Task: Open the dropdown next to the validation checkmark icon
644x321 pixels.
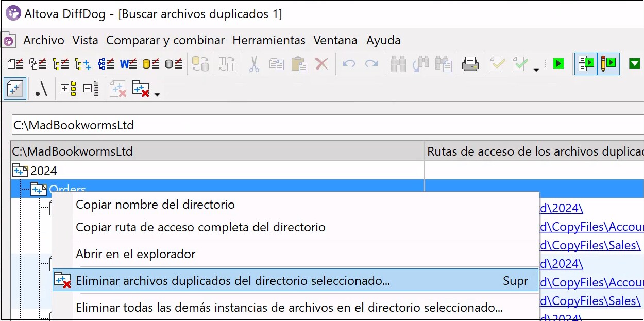Action: pos(536,69)
